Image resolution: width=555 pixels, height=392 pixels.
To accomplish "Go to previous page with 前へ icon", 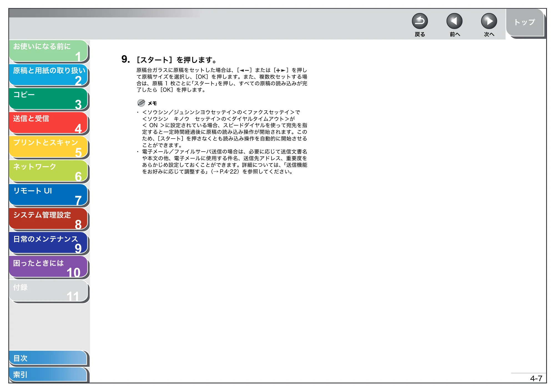I will (454, 21).
